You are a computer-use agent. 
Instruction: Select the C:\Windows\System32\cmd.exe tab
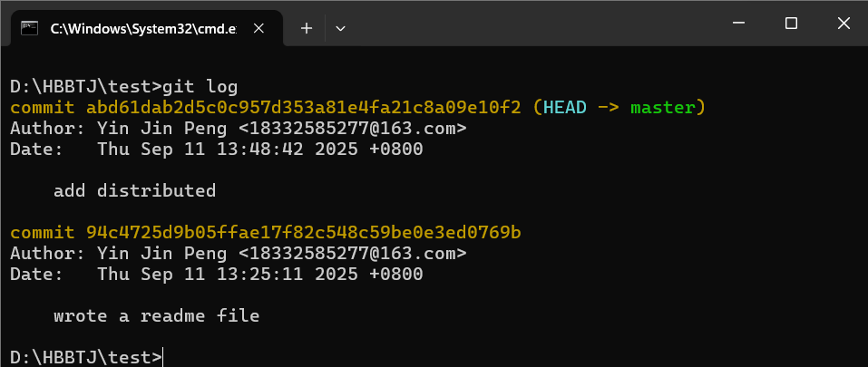[x=136, y=28]
